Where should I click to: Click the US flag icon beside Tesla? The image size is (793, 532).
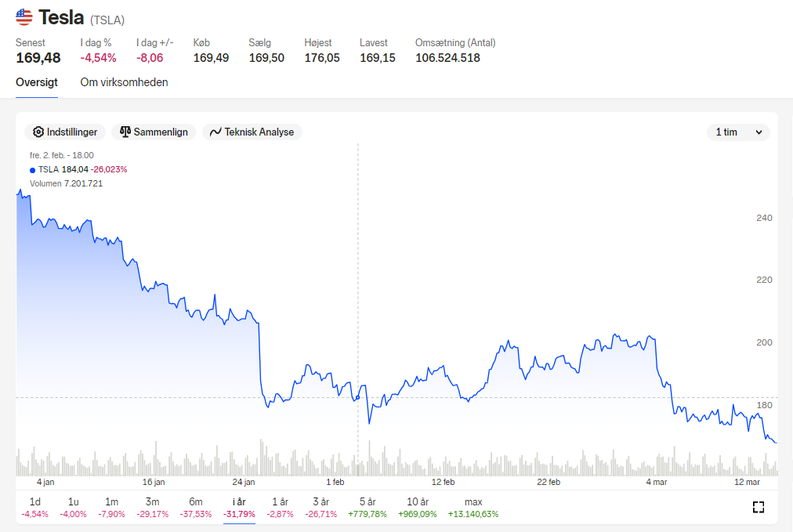tap(24, 17)
